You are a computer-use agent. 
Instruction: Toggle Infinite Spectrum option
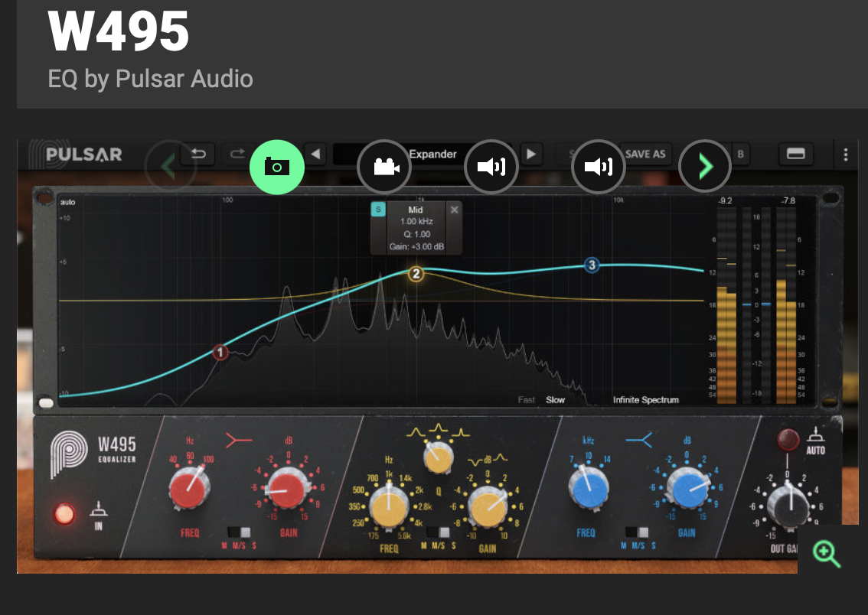point(645,400)
